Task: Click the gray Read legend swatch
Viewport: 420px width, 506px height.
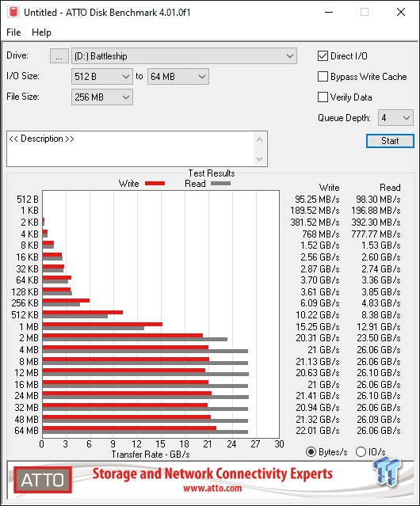Action: pos(221,183)
